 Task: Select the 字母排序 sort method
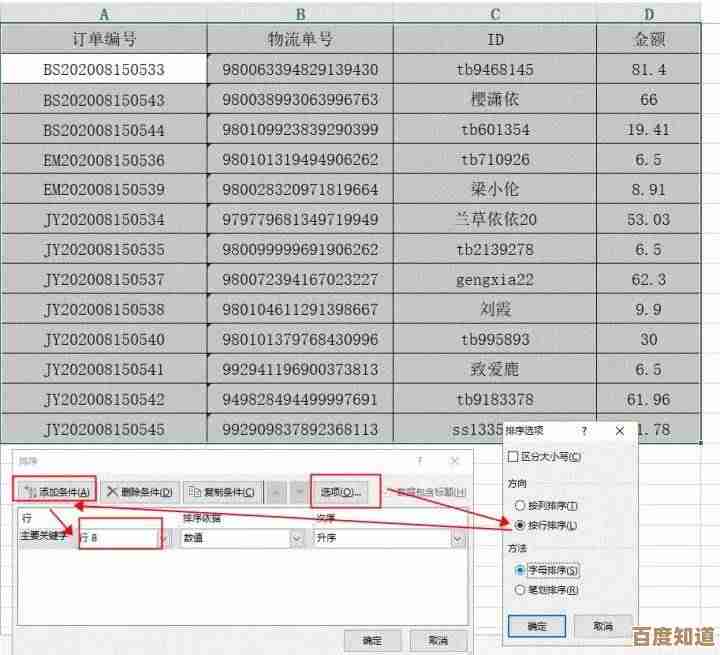[519, 570]
